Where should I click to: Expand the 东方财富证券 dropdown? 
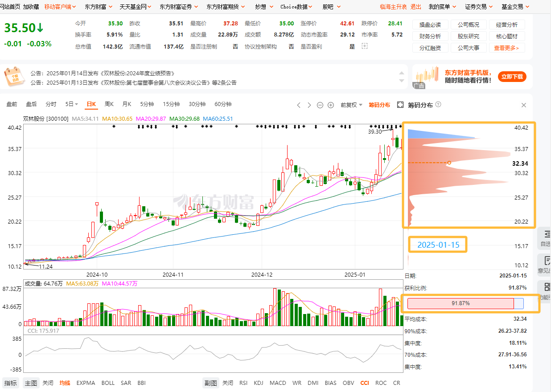179,7
